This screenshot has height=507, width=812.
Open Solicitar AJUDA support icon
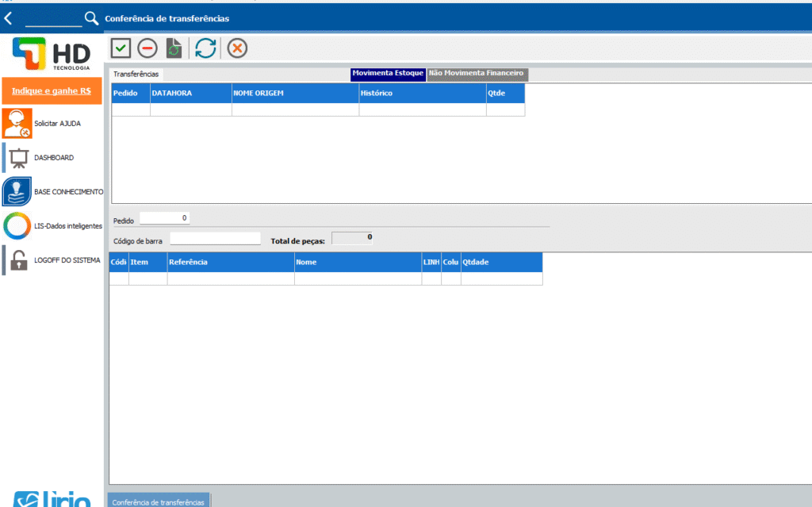(x=17, y=124)
